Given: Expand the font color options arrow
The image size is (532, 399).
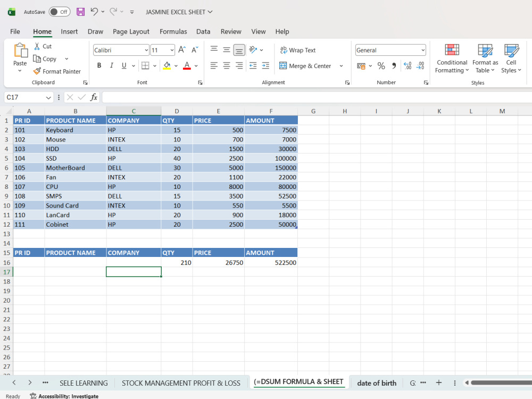Looking at the screenshot, I should (x=196, y=66).
